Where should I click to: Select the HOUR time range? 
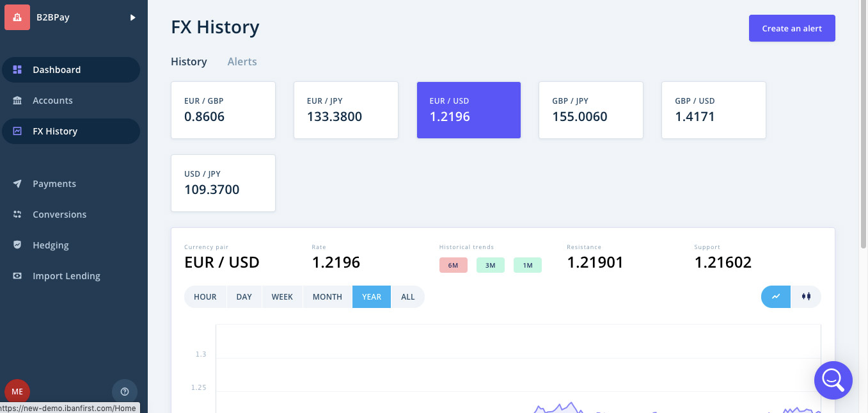[205, 297]
